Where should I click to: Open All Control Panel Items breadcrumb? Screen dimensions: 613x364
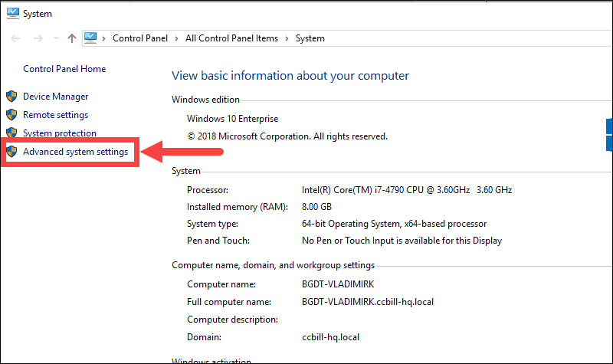231,38
